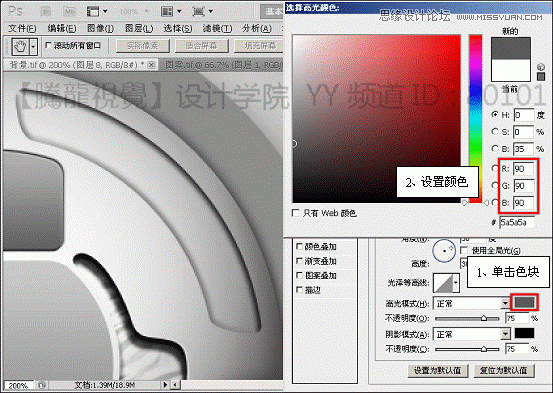Enable the 图案叠加 layer style

coord(299,275)
